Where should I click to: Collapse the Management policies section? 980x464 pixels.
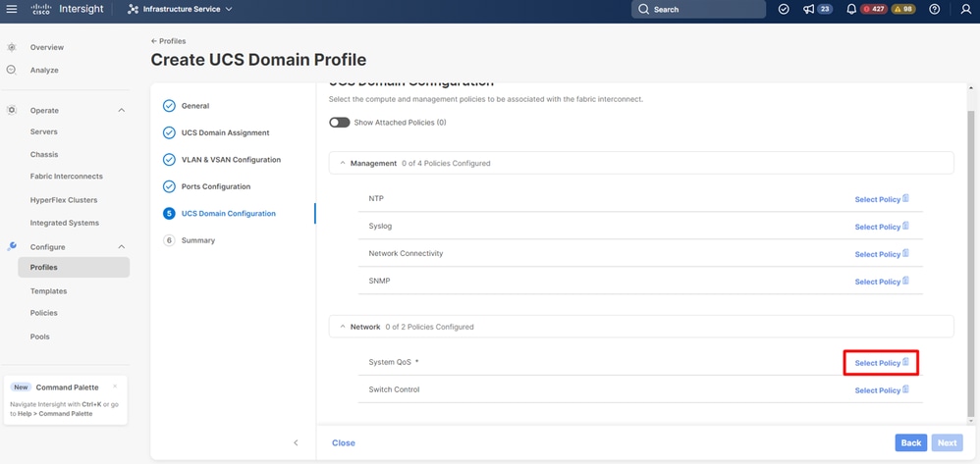coord(343,164)
